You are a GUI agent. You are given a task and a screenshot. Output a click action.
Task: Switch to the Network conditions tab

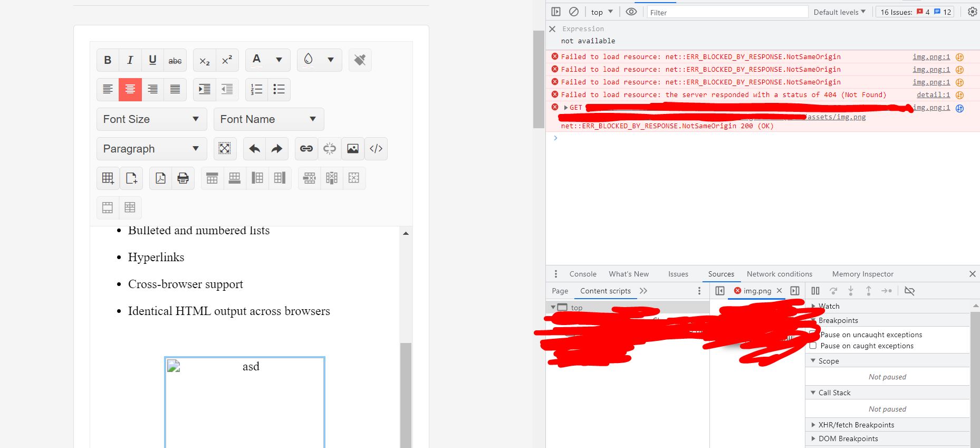click(779, 274)
